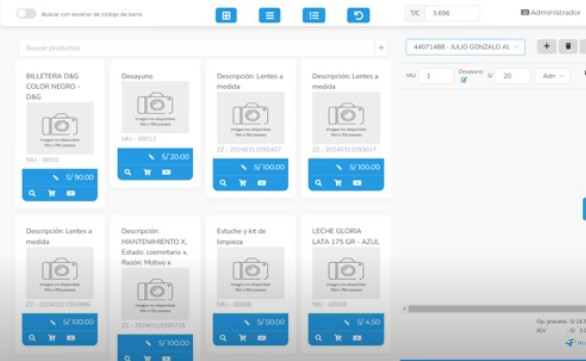The height and width of the screenshot is (361, 586).
Task: Click the price text S/ 90.00
Action: click(80, 178)
